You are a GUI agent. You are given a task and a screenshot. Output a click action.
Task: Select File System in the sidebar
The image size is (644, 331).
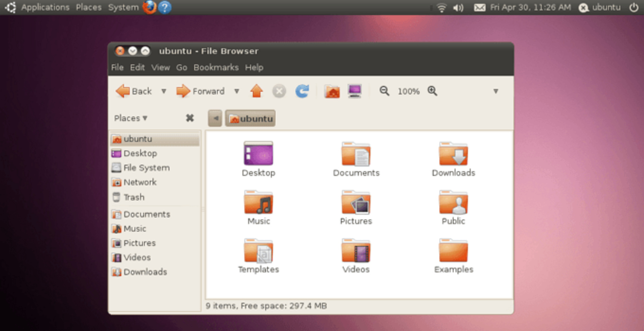click(x=155, y=168)
